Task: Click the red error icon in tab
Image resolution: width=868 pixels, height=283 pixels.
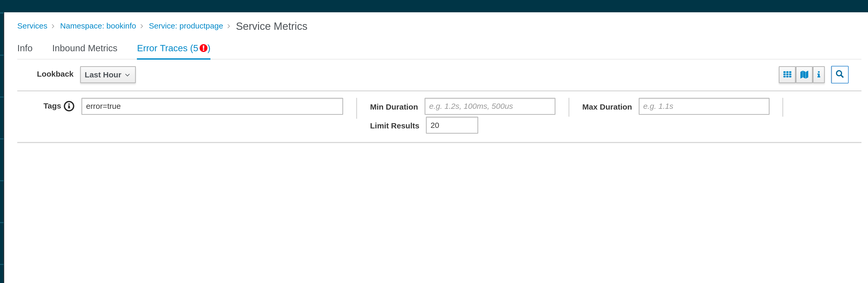Action: 203,48
